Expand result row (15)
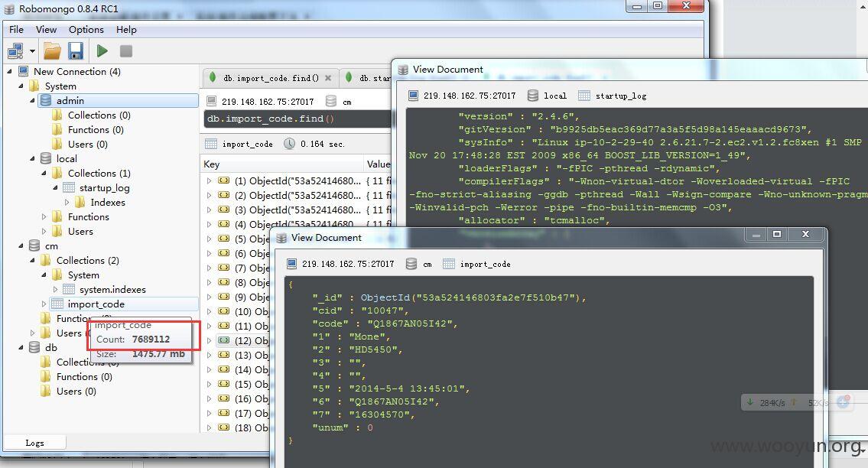 coord(210,384)
